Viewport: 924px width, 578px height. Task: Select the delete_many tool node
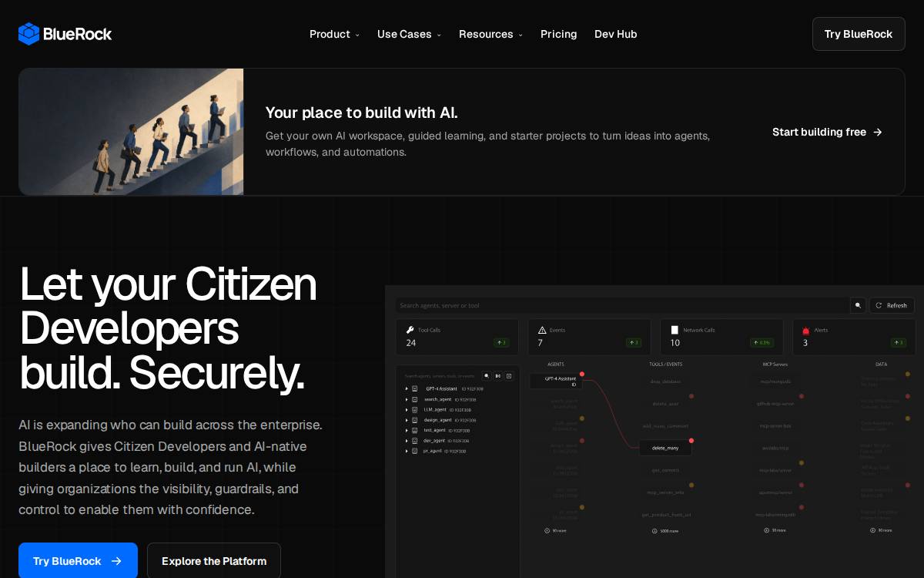665,448
